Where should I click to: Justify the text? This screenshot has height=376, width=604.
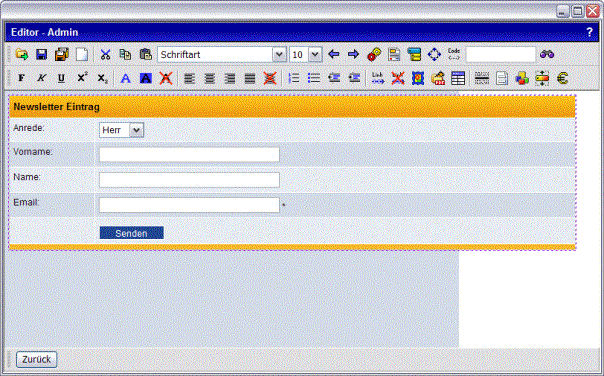(x=250, y=78)
